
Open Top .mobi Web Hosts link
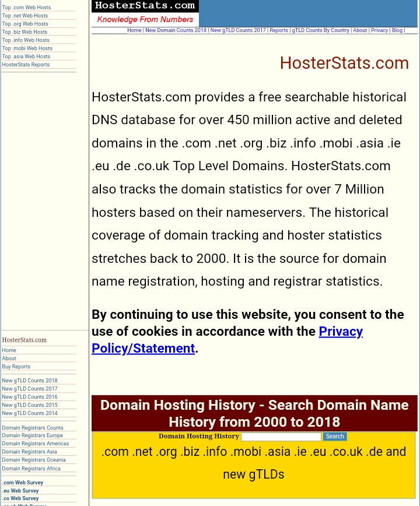pos(27,48)
